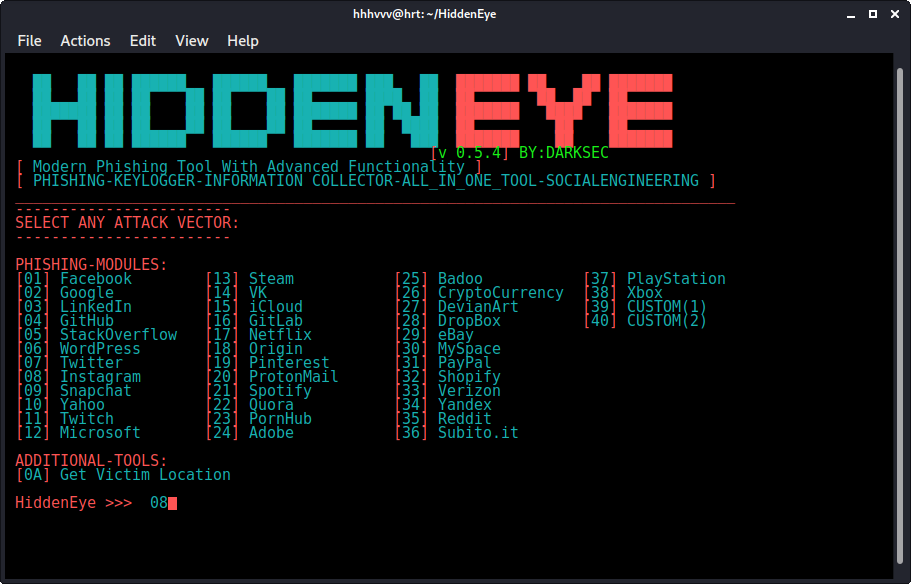911x584 pixels.
Task: Click the text 'VK'
Action: tap(258, 293)
